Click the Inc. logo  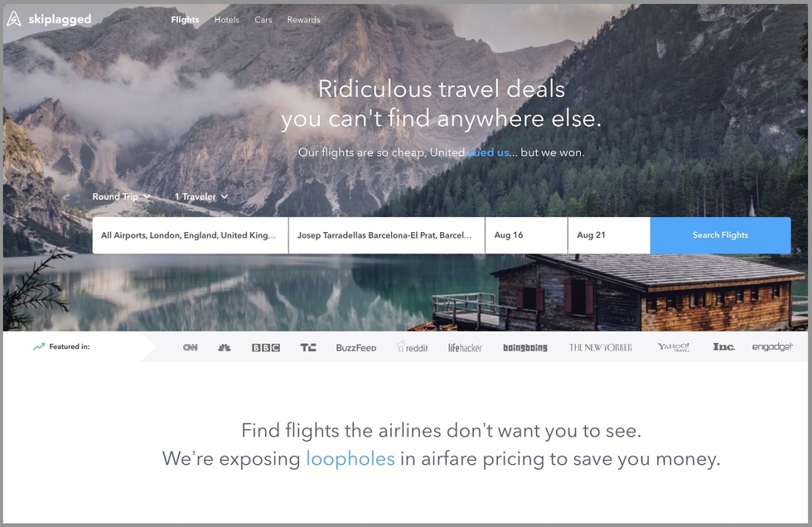click(x=724, y=347)
